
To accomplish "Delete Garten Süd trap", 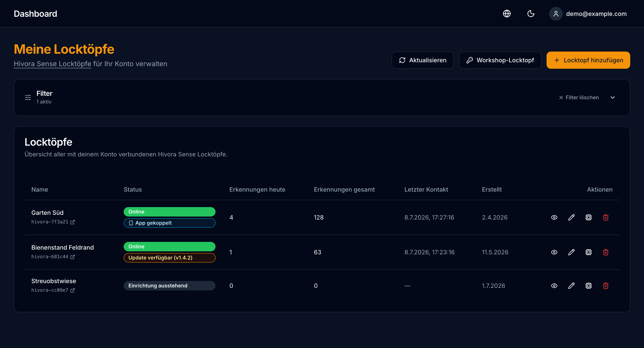I will pyautogui.click(x=606, y=217).
